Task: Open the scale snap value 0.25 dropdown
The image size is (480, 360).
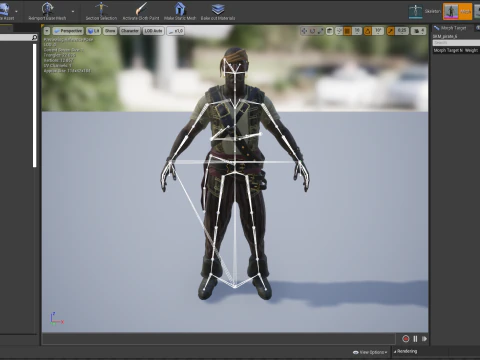Action: click(x=402, y=31)
